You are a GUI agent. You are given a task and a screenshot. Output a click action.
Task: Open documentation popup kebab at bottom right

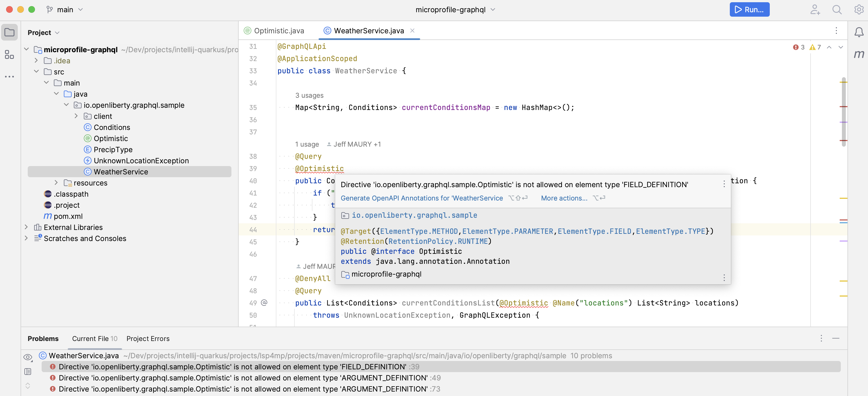coord(724,278)
